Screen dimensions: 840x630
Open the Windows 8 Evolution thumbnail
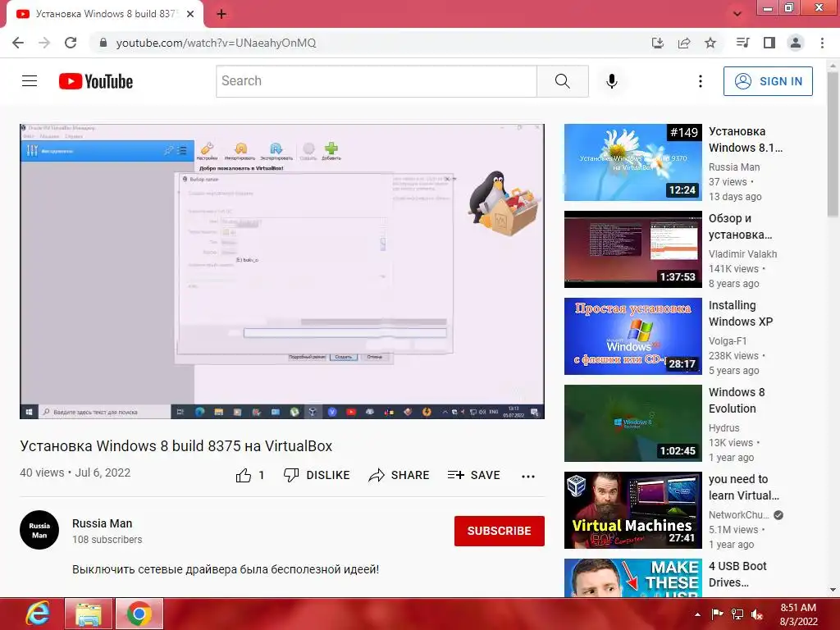click(x=632, y=423)
